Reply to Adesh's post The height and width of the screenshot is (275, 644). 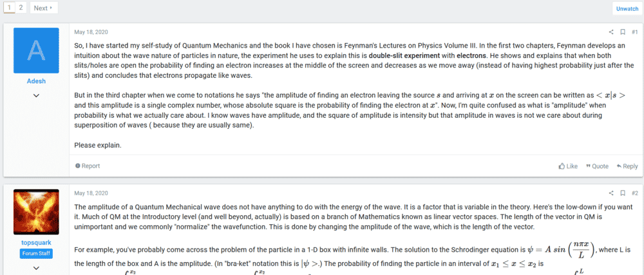click(627, 166)
